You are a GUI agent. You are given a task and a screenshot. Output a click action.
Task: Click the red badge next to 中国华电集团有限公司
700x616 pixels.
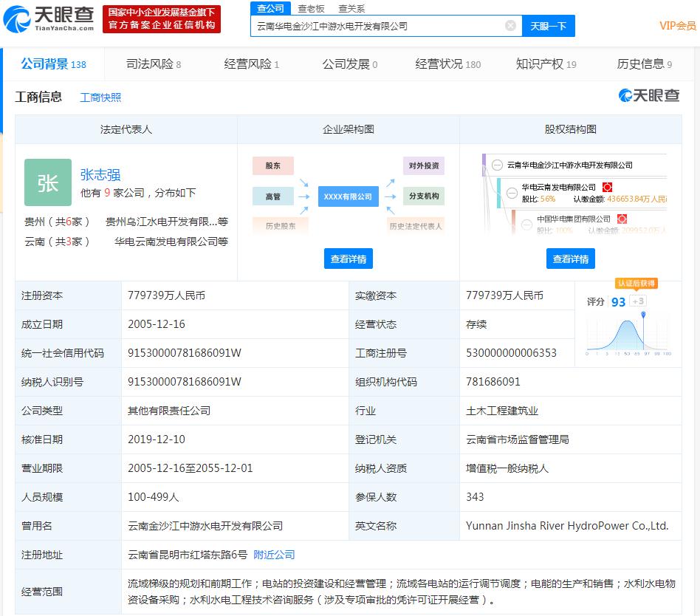pos(622,219)
